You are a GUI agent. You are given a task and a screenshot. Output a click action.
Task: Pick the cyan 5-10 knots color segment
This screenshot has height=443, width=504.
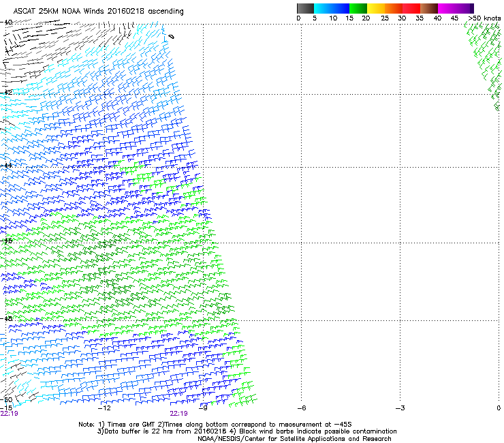(x=323, y=8)
